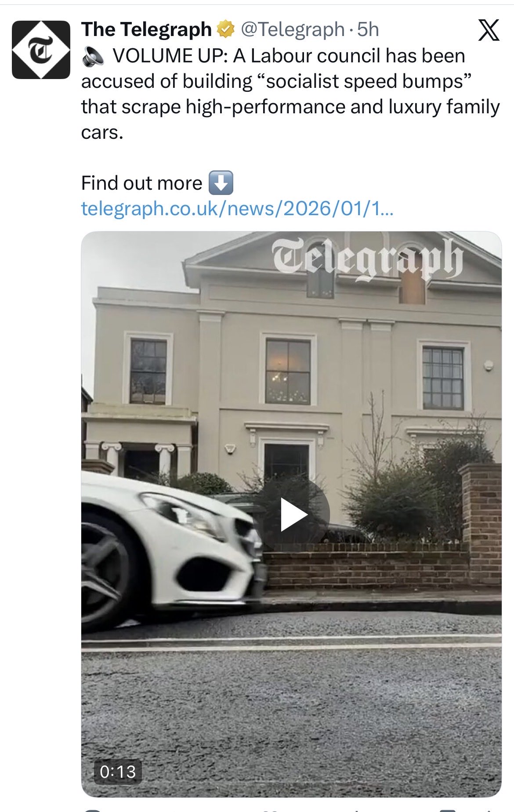Open the @Telegraph handle

click(292, 29)
